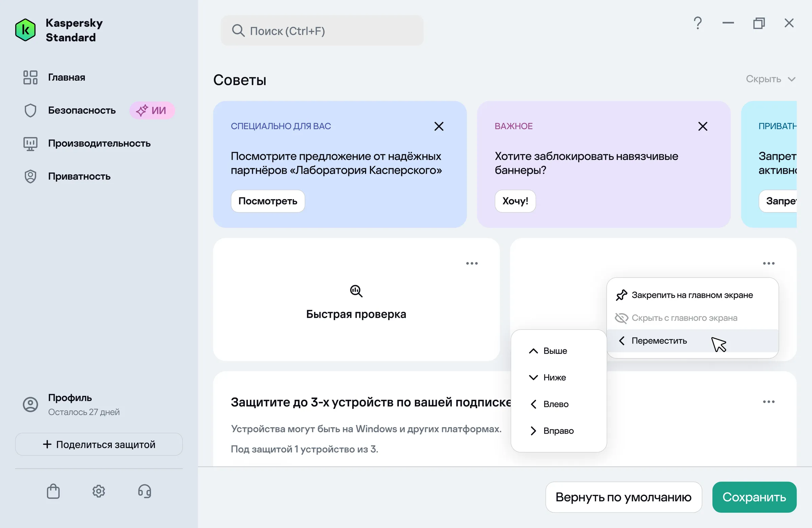Click the green Сохранить button
This screenshot has width=812, height=528.
[x=754, y=497]
